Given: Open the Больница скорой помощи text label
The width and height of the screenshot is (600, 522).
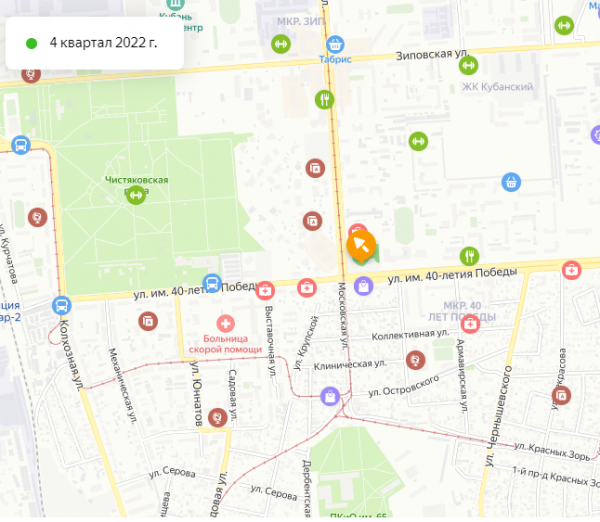Looking at the screenshot, I should pyautogui.click(x=225, y=344).
